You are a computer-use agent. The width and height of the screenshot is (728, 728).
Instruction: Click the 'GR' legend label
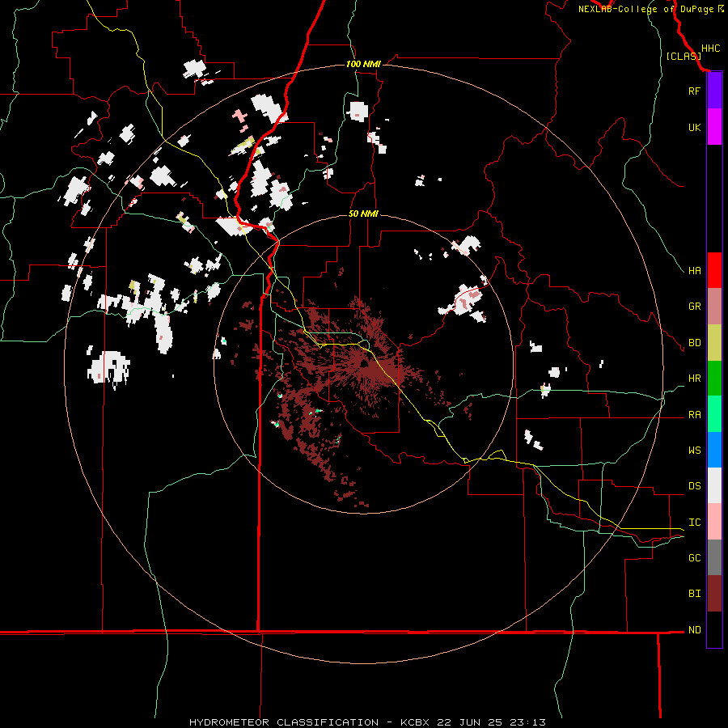tap(694, 307)
